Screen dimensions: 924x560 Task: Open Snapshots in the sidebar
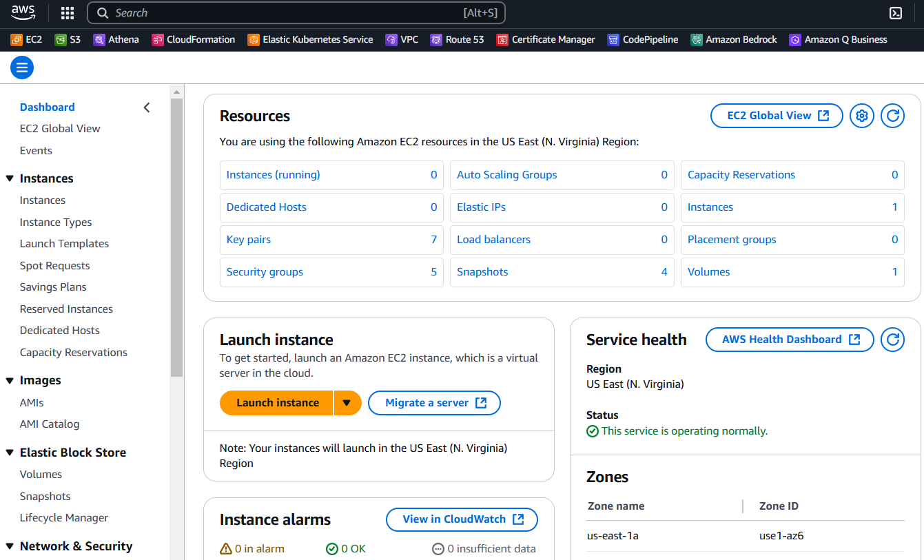click(x=45, y=497)
